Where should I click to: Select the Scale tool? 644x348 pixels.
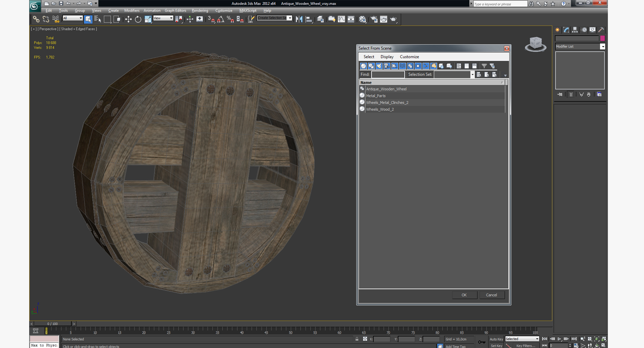(x=148, y=19)
